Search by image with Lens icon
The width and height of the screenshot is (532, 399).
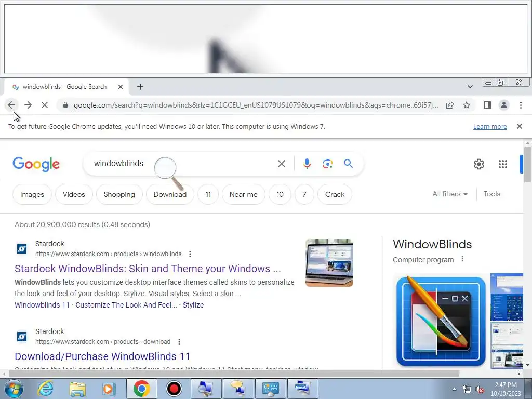(327, 164)
